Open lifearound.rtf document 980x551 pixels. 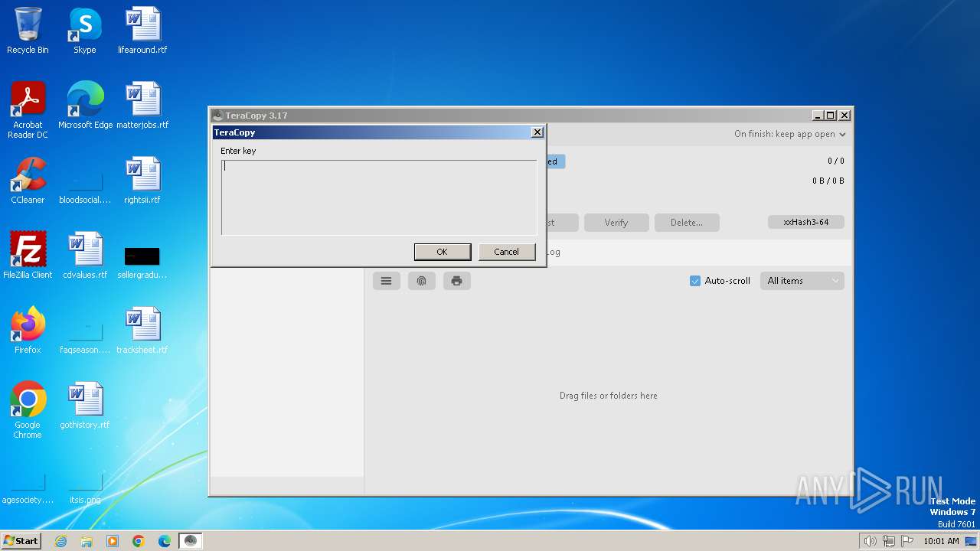[x=142, y=31]
